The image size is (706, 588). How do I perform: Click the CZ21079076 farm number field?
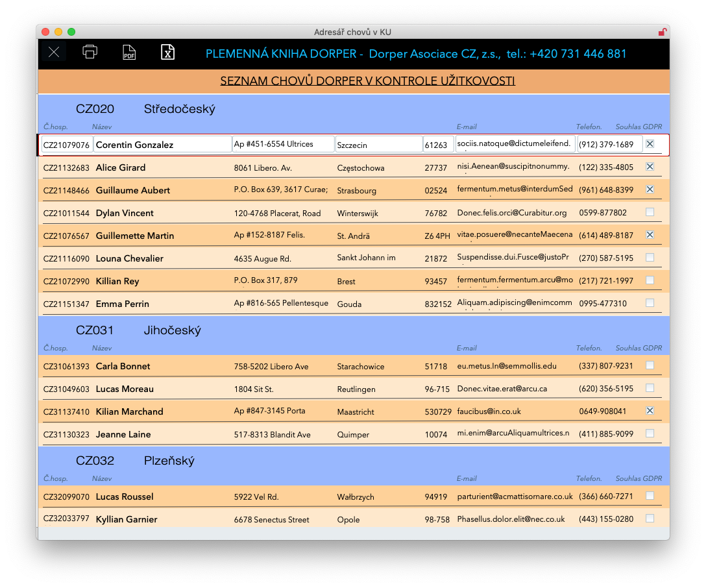66,145
